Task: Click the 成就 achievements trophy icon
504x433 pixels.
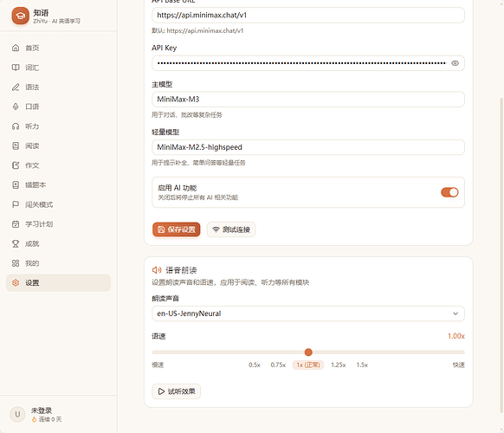Action: (x=16, y=243)
